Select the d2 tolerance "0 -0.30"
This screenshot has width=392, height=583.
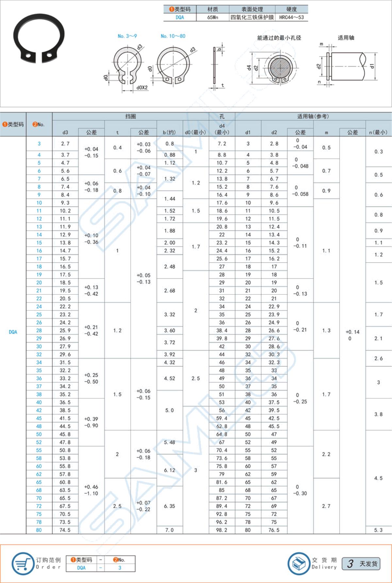(300, 490)
